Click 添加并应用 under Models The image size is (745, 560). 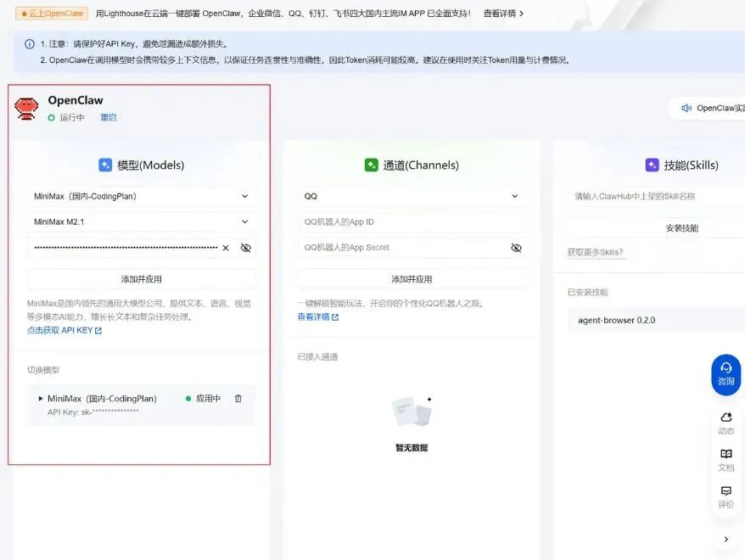click(x=141, y=279)
